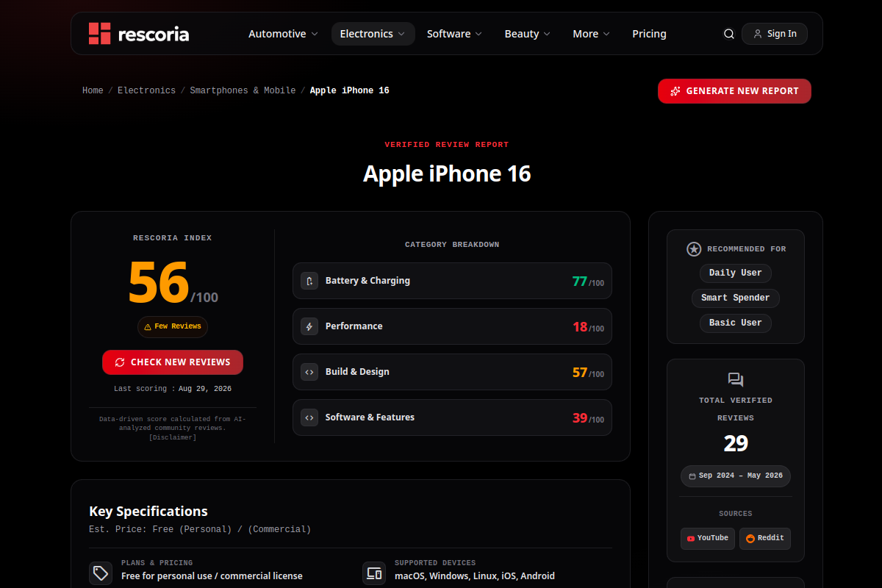Expand the Electronics menu
The width and height of the screenshot is (882, 588).
click(x=373, y=34)
